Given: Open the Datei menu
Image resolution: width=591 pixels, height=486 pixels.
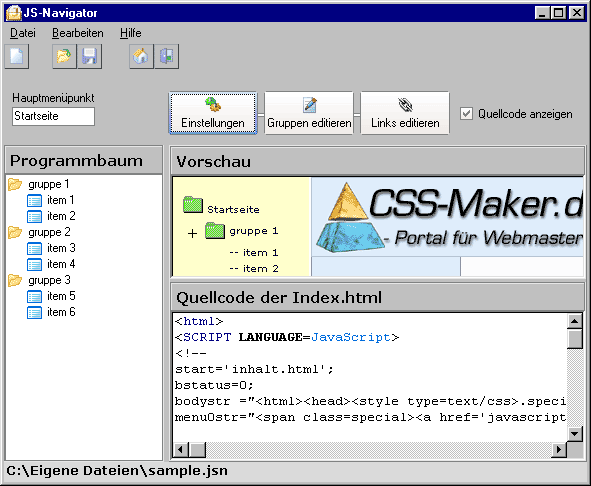Looking at the screenshot, I should [x=23, y=33].
